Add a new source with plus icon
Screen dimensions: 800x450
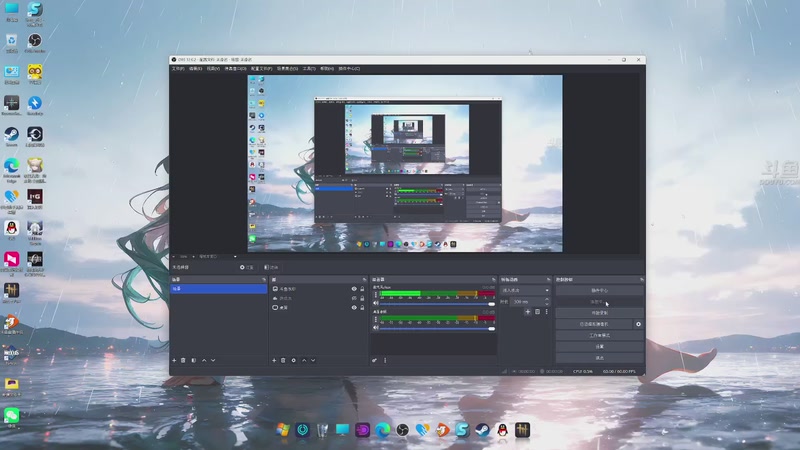click(x=274, y=360)
